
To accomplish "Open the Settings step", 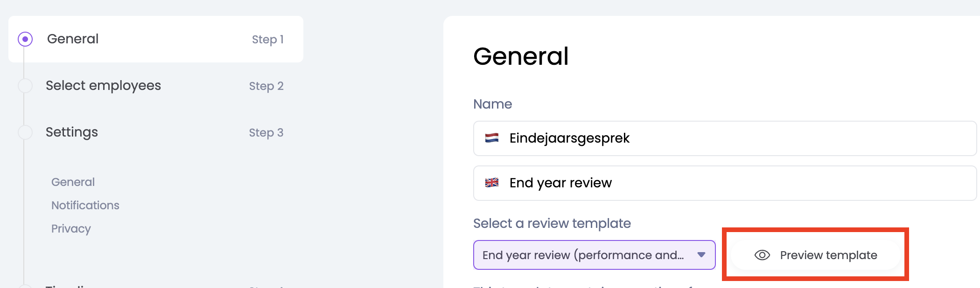I will (72, 132).
